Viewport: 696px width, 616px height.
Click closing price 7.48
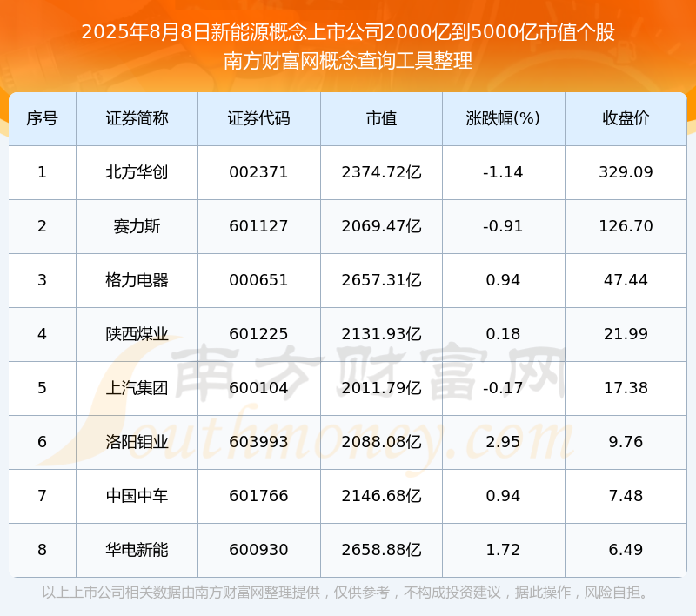tap(626, 496)
